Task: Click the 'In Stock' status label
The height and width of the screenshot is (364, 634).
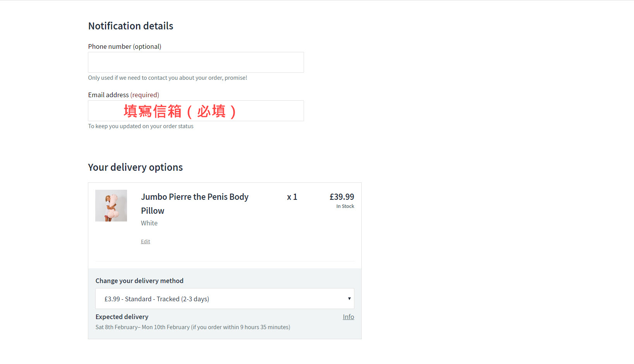Action: click(345, 206)
